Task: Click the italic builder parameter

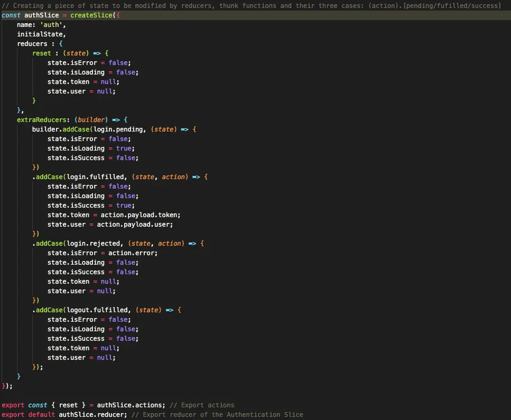Action: tap(92, 120)
